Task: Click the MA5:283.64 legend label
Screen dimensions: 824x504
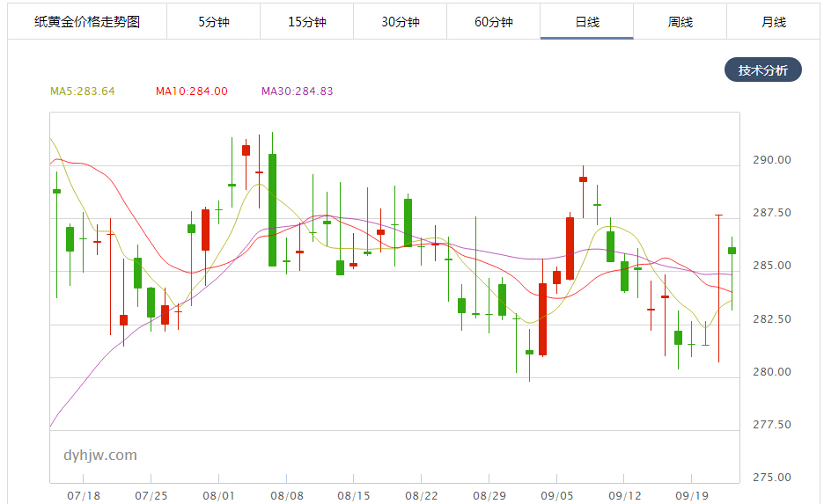Action: (83, 91)
